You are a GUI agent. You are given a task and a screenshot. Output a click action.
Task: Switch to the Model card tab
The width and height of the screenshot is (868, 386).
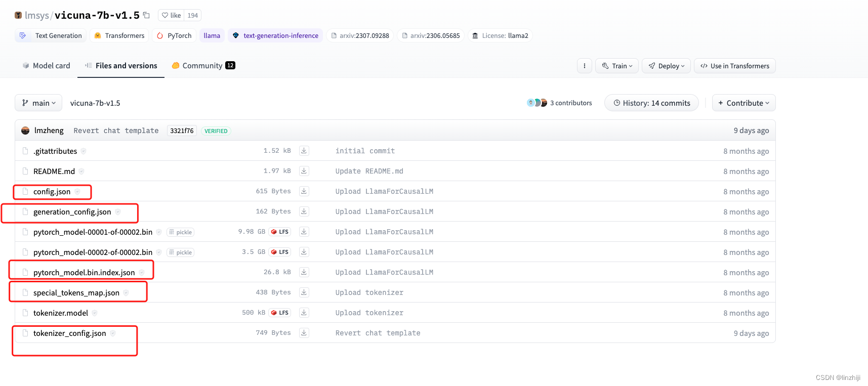46,66
